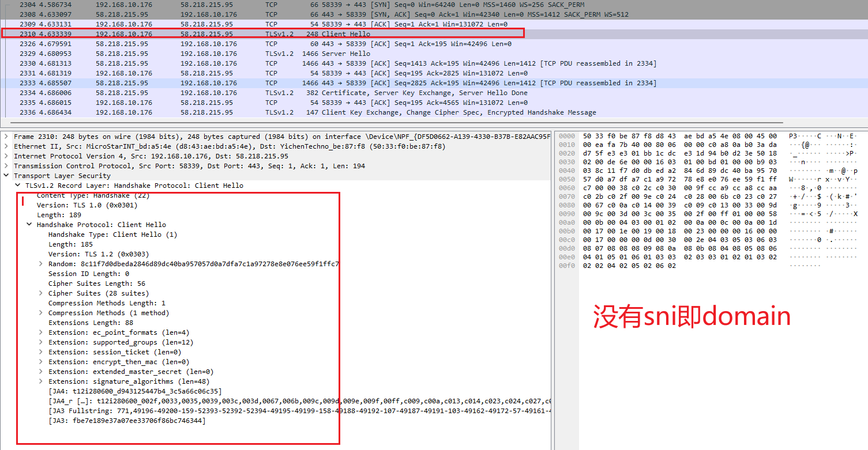
Task: Expand Transmission Control Protocol node
Action: click(6, 166)
